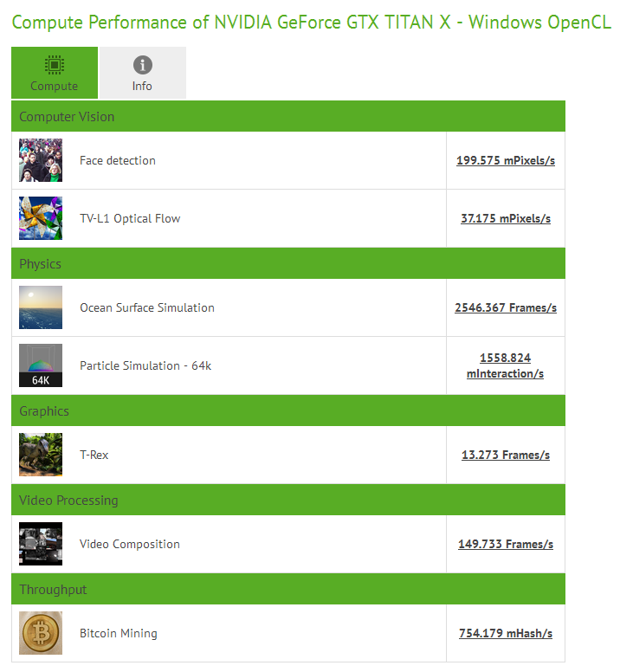
Task: Switch to the Compute tab
Action: pos(54,73)
